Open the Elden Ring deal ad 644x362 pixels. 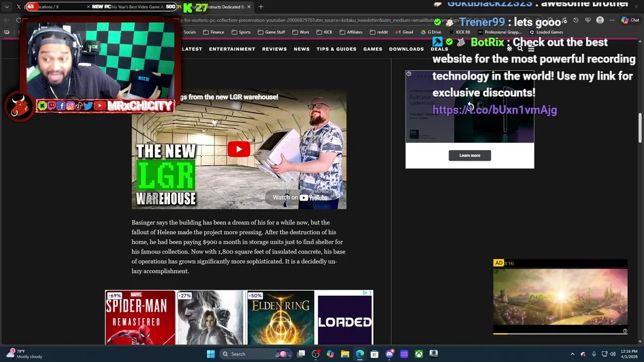[280, 317]
